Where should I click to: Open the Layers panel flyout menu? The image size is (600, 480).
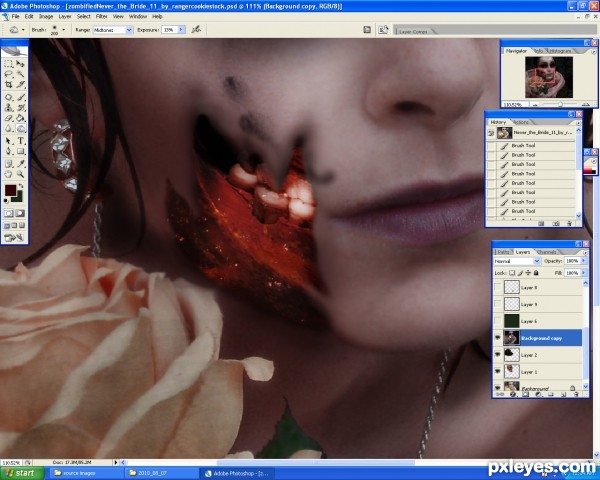[x=585, y=253]
